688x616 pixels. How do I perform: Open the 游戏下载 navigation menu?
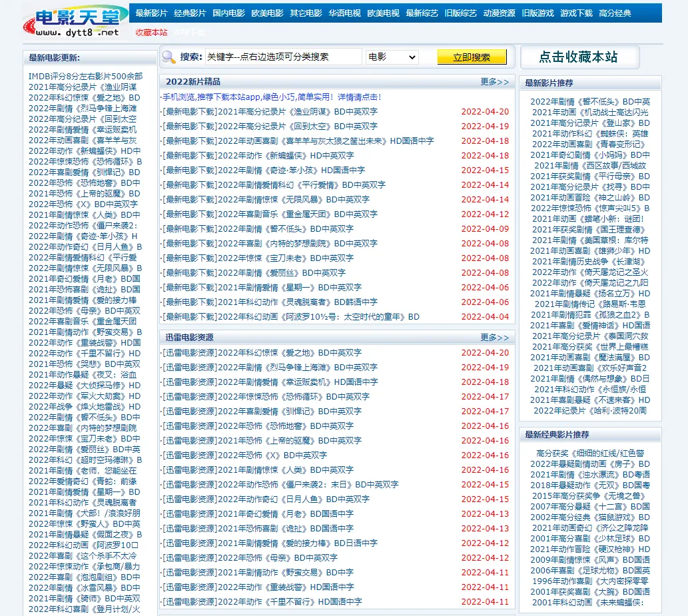click(x=576, y=13)
